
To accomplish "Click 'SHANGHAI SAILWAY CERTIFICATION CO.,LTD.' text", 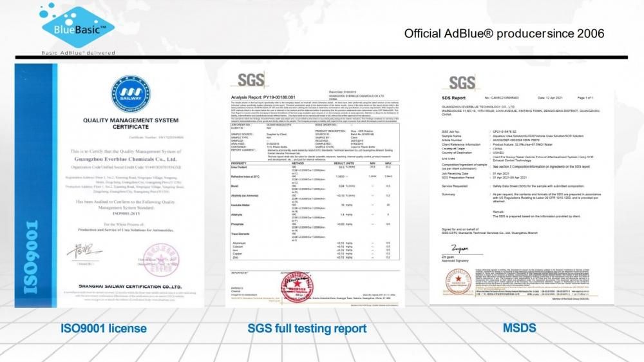I will pos(130,287).
